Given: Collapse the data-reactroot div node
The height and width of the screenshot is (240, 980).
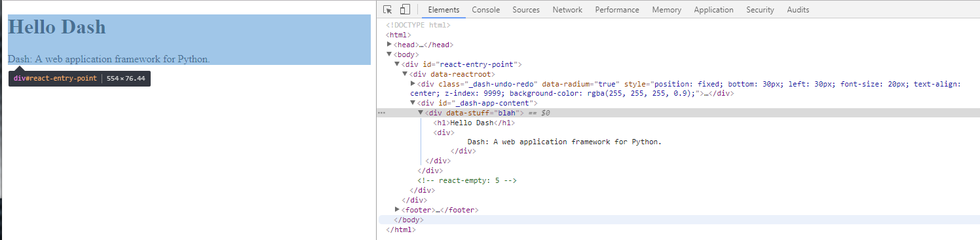Looking at the screenshot, I should click(x=405, y=73).
